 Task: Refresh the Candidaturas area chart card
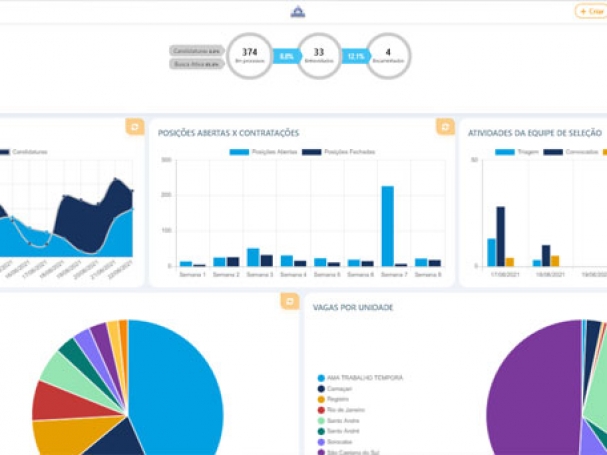[134, 127]
